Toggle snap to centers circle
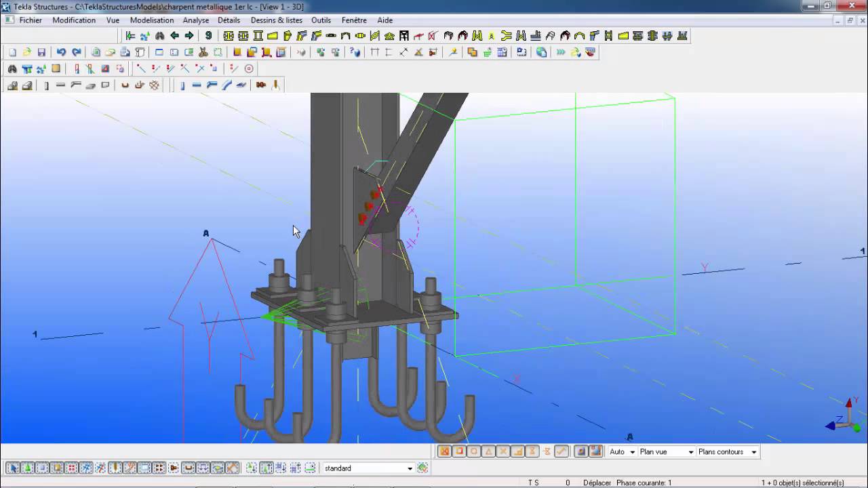868x488 pixels. (x=474, y=451)
